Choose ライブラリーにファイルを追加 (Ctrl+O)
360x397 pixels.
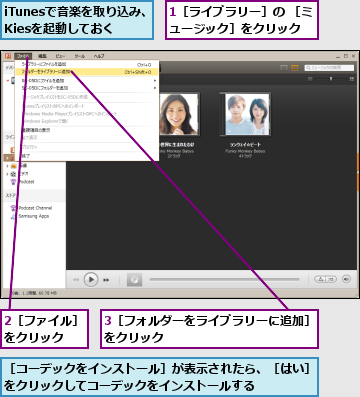(x=87, y=64)
